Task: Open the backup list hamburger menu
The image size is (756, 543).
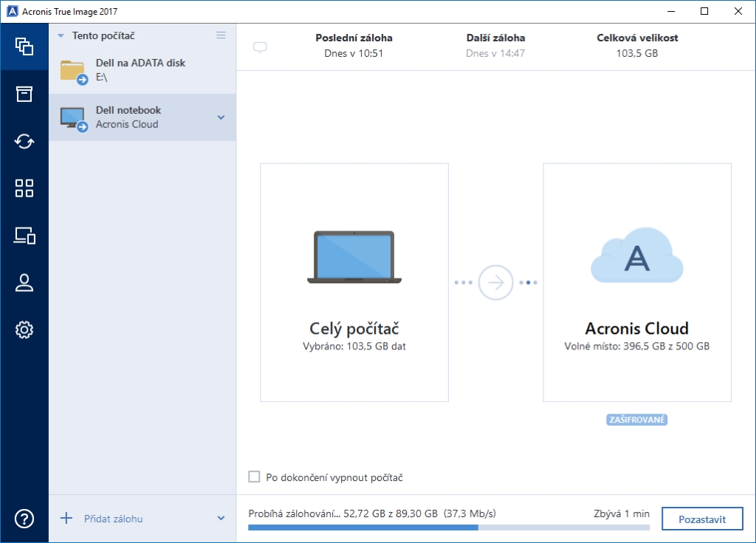Action: pos(221,35)
